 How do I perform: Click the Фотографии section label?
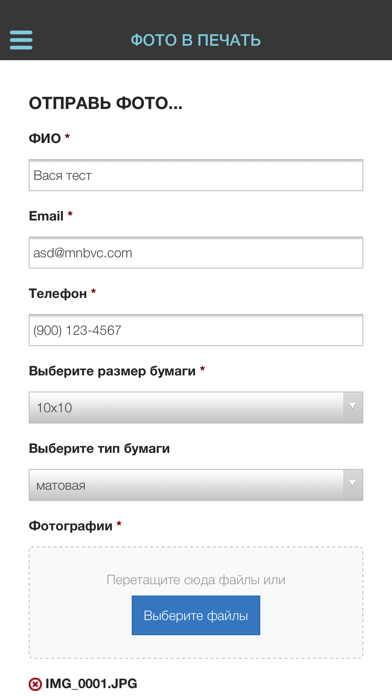click(x=71, y=526)
